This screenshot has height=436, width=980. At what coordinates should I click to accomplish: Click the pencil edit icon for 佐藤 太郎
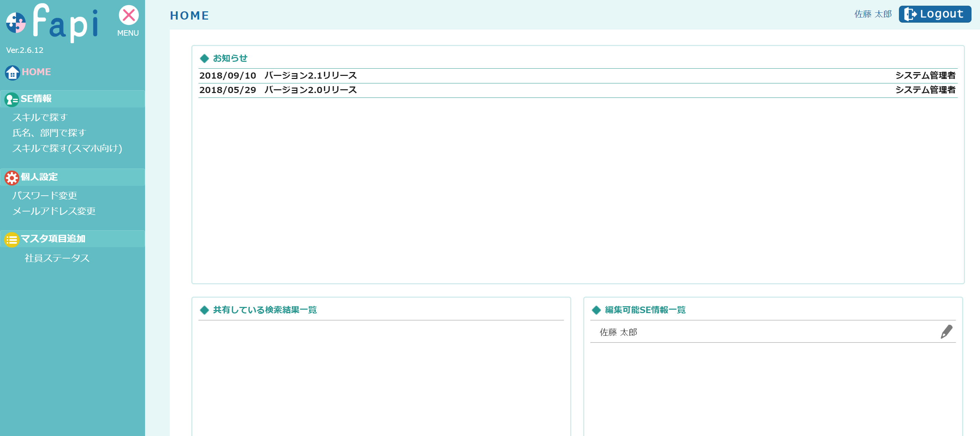(946, 332)
